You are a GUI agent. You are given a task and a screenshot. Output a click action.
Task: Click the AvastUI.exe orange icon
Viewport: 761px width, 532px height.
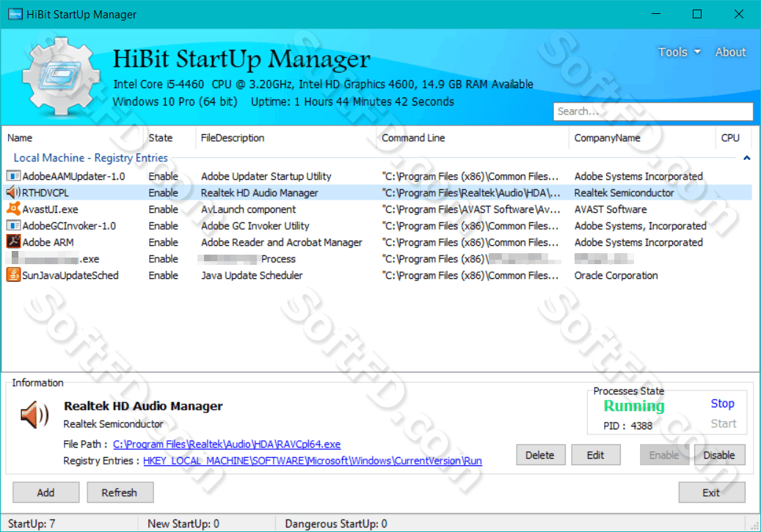(x=13, y=209)
